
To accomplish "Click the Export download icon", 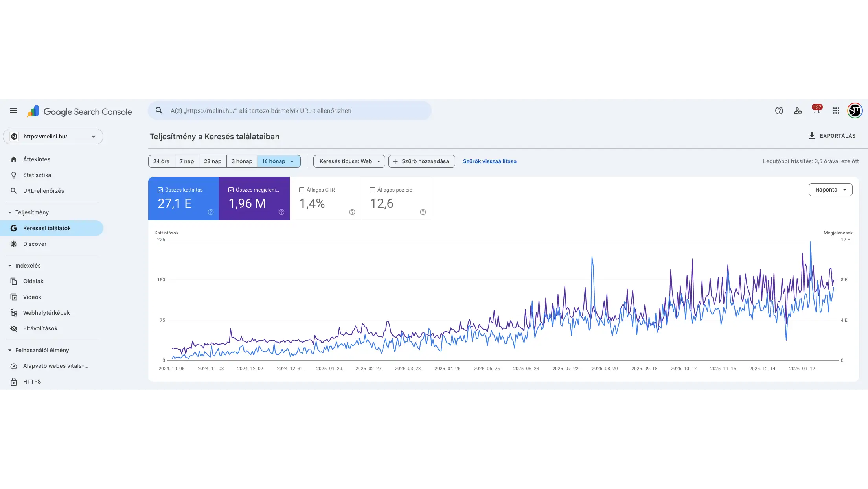I will point(812,136).
